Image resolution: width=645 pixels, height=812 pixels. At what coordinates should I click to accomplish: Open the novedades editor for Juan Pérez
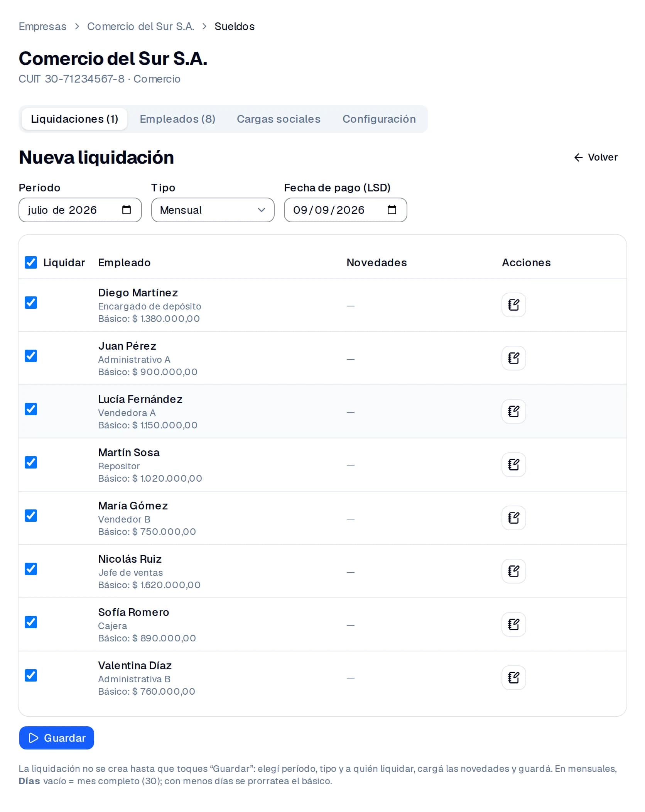[x=513, y=358]
